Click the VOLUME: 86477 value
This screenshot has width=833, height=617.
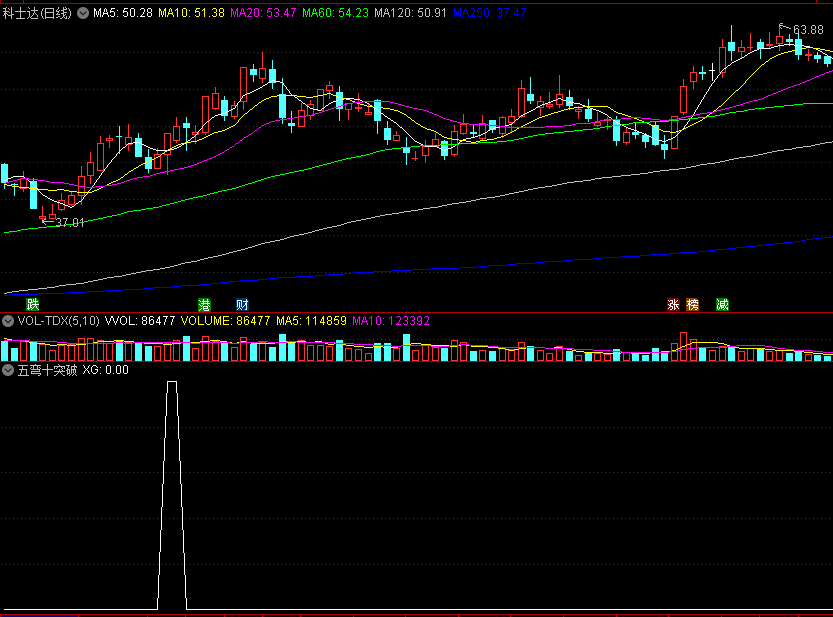coord(225,321)
